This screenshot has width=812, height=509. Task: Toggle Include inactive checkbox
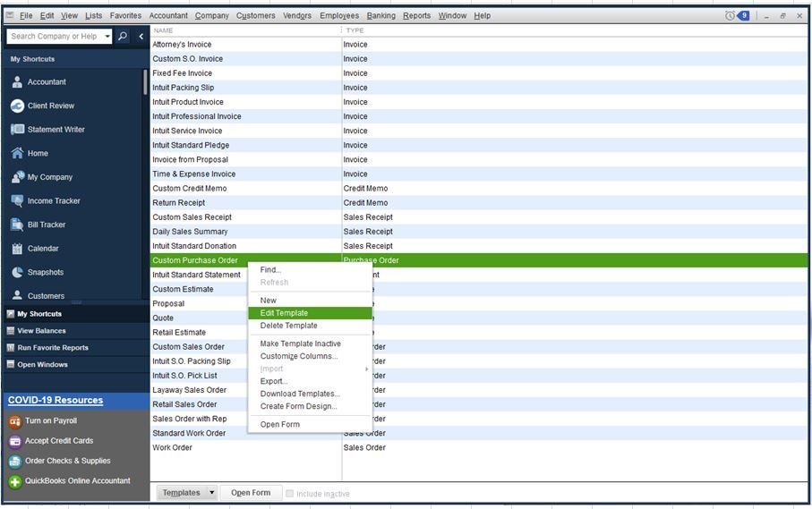[289, 494]
